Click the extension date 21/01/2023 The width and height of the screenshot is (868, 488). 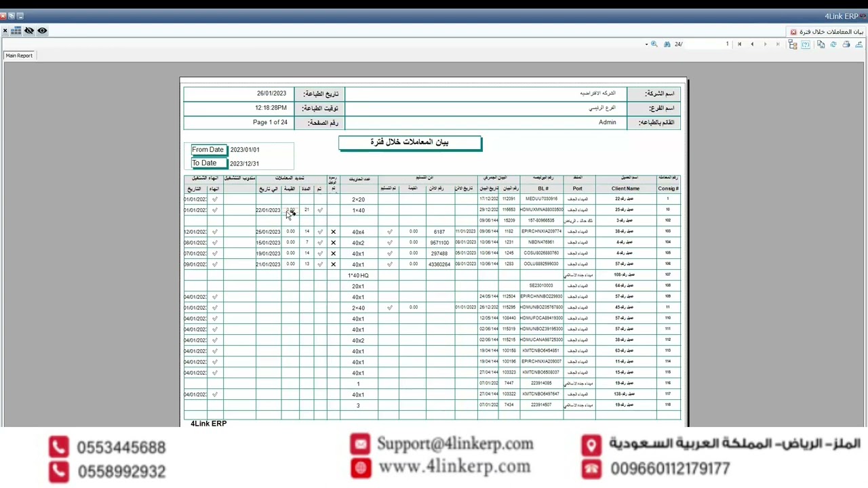pyautogui.click(x=268, y=264)
